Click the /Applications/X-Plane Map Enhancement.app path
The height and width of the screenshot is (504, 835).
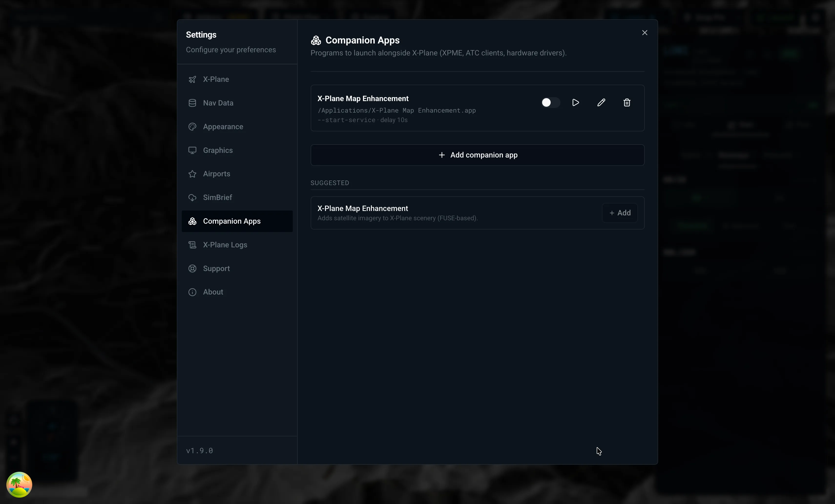coord(397,110)
